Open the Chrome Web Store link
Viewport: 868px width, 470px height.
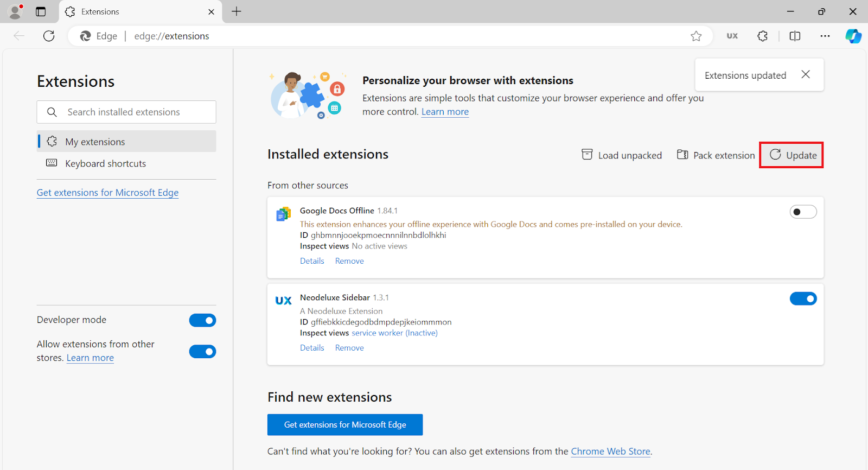[x=610, y=452]
